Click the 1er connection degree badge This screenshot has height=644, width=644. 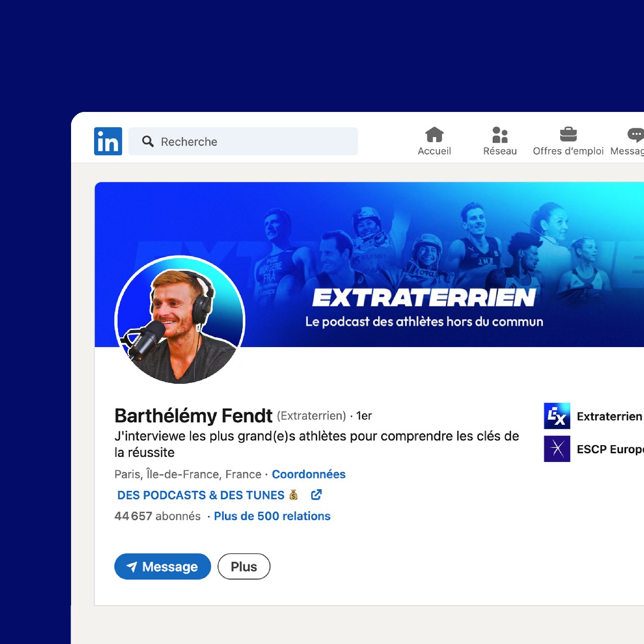tap(364, 416)
